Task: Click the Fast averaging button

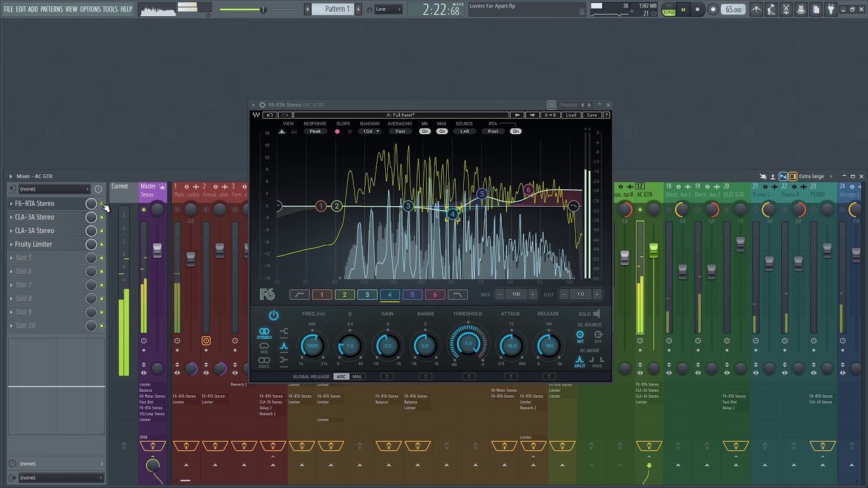Action: (400, 131)
